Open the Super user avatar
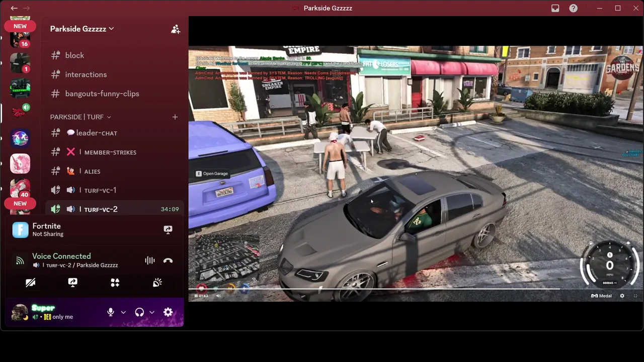The width and height of the screenshot is (644, 362). tap(20, 312)
